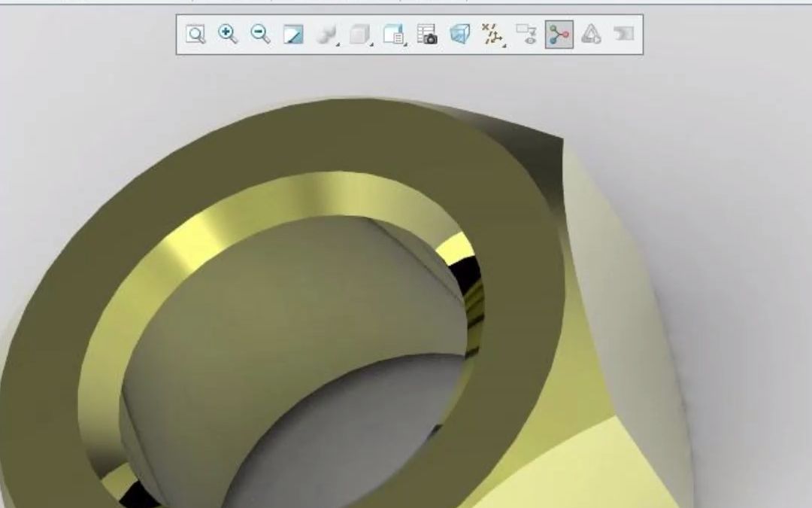812x508 pixels.
Task: Open the grayed rendering spheres dropdown
Action: coord(328,35)
